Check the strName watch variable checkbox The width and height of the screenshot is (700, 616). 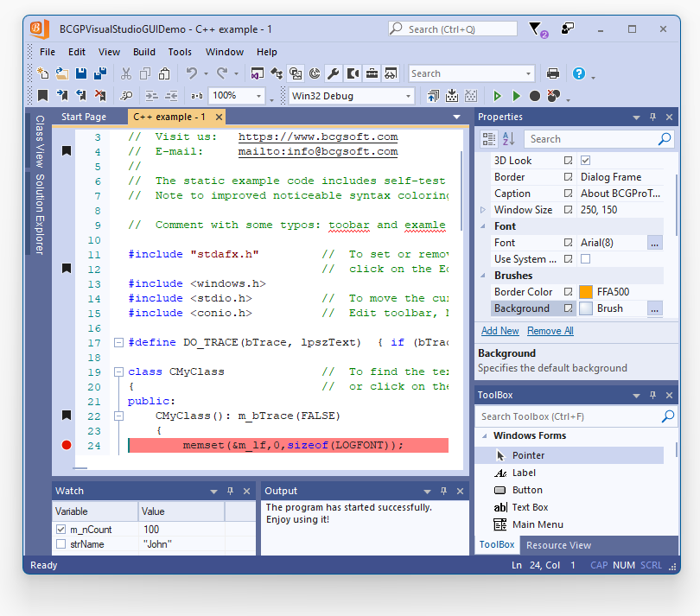[60, 544]
